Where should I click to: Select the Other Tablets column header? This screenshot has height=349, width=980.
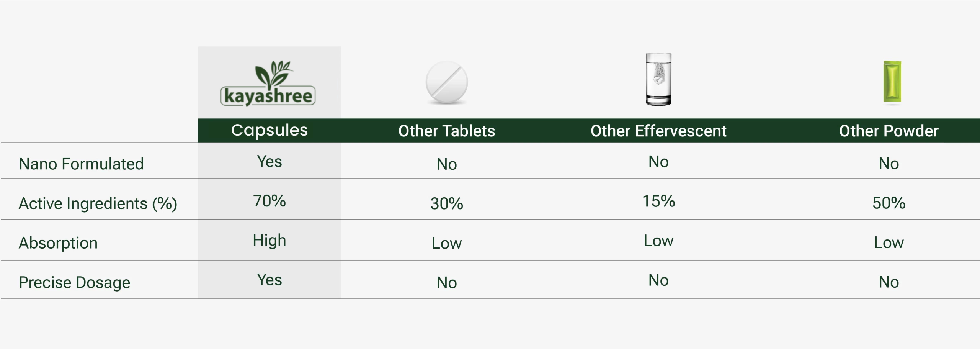pos(446,131)
